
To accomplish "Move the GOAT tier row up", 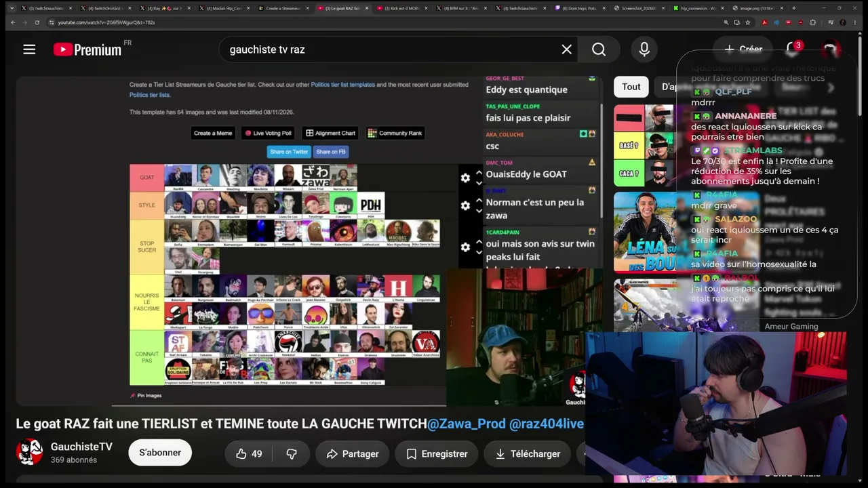I will click(479, 173).
